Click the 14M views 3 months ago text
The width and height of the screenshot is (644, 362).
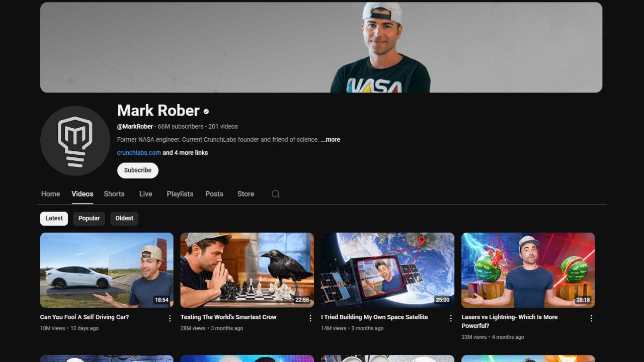pos(352,328)
